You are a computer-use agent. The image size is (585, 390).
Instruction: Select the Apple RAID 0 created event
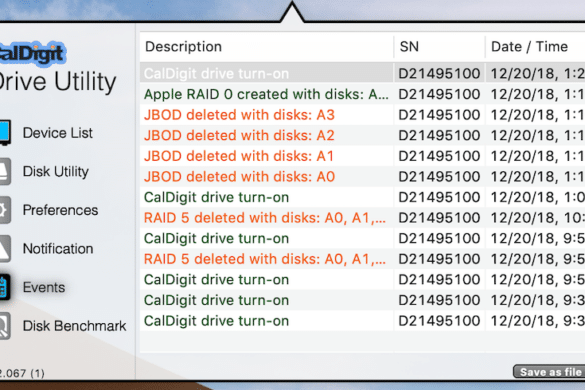(x=362, y=94)
